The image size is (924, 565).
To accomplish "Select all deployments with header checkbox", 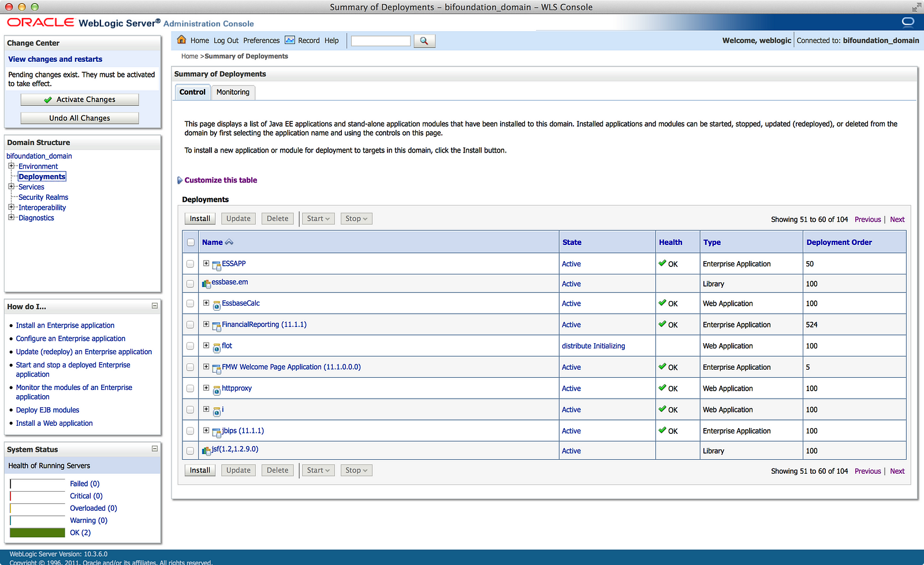I will [x=191, y=243].
